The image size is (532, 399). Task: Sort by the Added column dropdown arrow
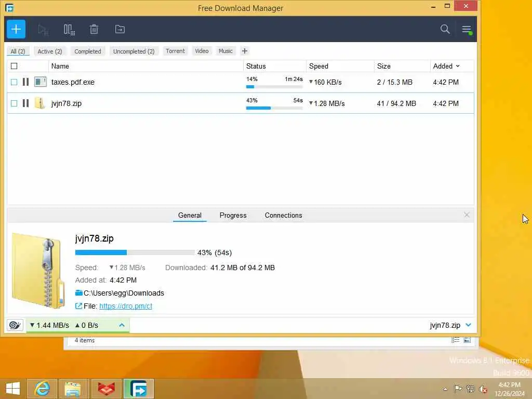point(458,66)
